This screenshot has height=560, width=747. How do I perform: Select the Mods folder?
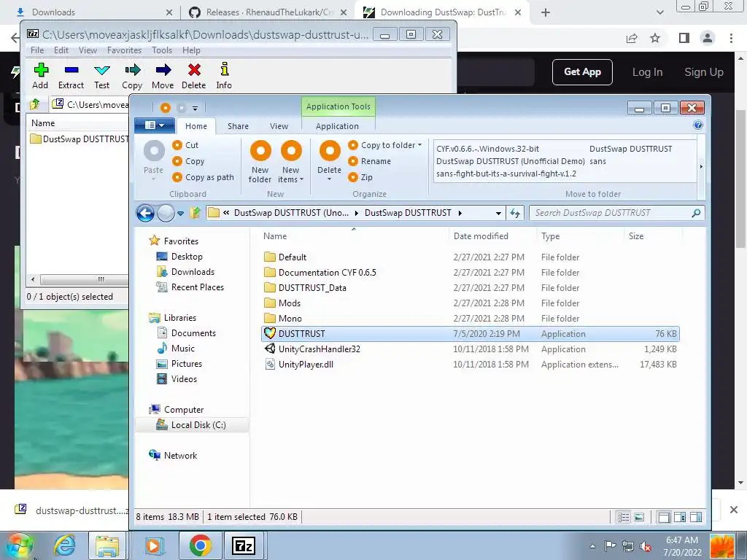471,303
